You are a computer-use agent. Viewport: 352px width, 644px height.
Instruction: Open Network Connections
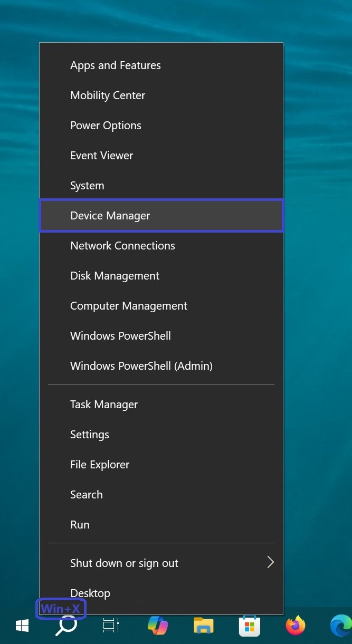(x=161, y=246)
